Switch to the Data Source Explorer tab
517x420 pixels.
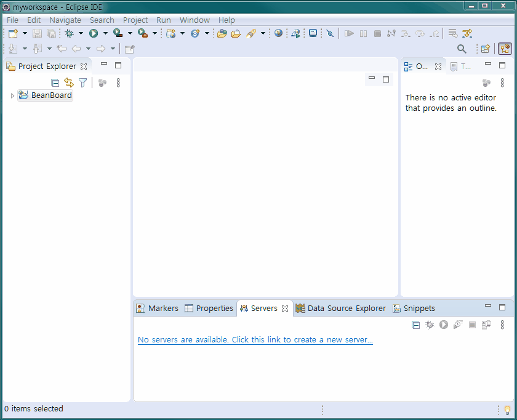(340, 308)
